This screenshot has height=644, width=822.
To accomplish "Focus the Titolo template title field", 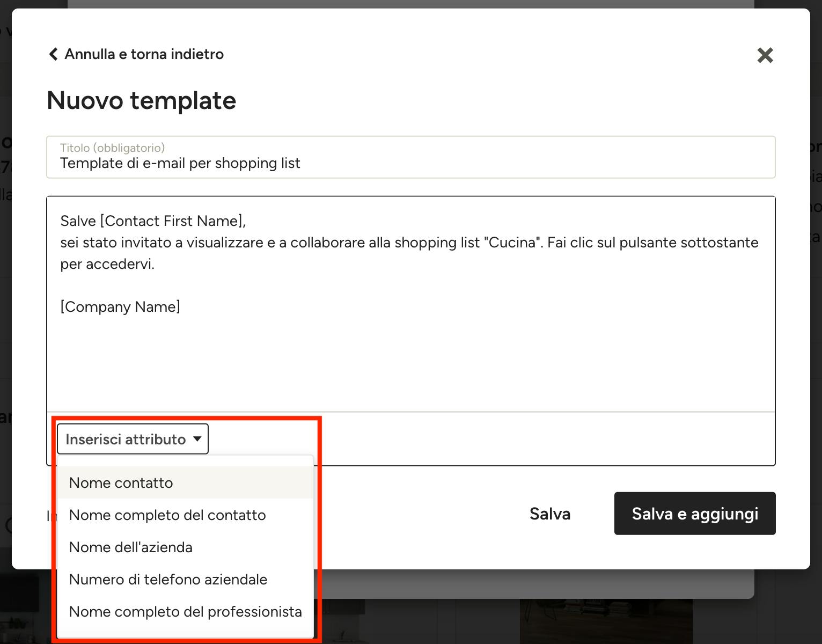I will tap(411, 157).
